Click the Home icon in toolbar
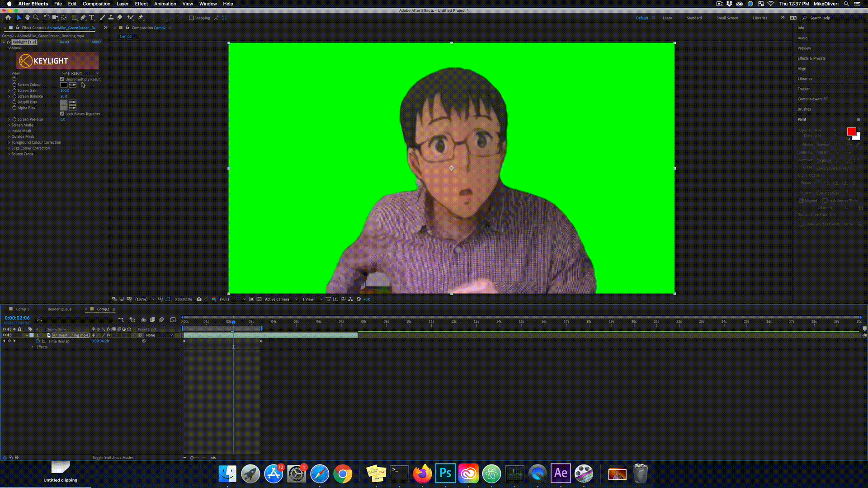Viewport: 868px width, 488px height. 8,18
